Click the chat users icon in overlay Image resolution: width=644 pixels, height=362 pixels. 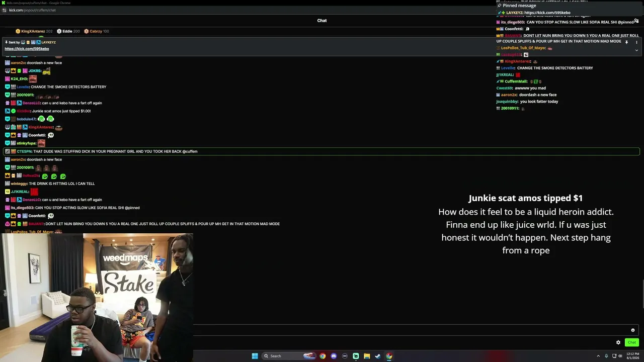point(636,21)
